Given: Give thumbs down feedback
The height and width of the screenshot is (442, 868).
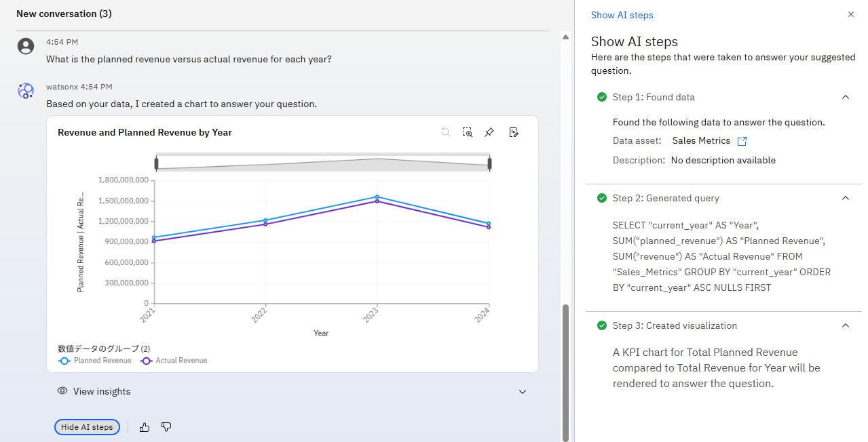Looking at the screenshot, I should point(166,427).
